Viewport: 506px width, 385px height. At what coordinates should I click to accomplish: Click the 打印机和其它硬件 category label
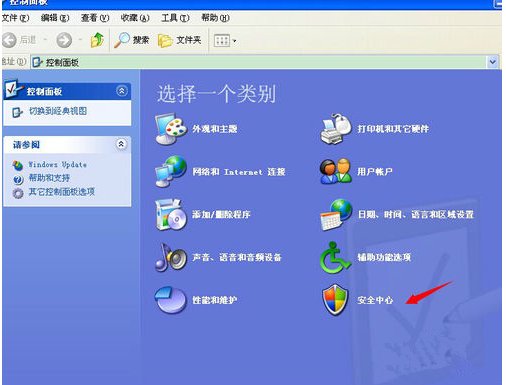point(393,129)
